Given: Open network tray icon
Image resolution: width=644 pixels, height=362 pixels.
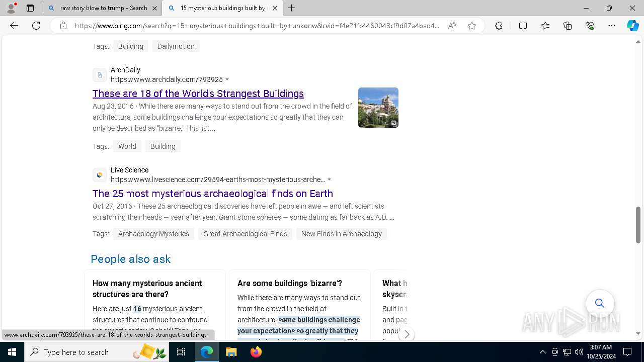Looking at the screenshot, I should pyautogui.click(x=567, y=352).
